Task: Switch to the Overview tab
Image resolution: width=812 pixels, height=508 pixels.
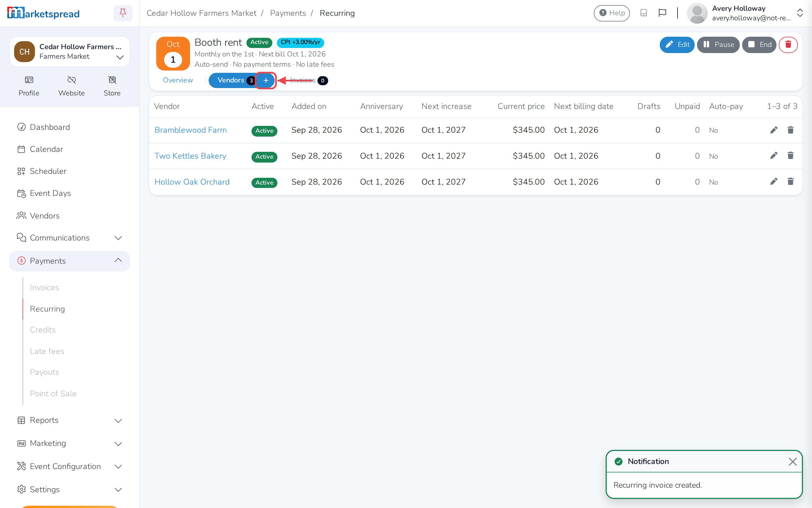Action: 178,80
